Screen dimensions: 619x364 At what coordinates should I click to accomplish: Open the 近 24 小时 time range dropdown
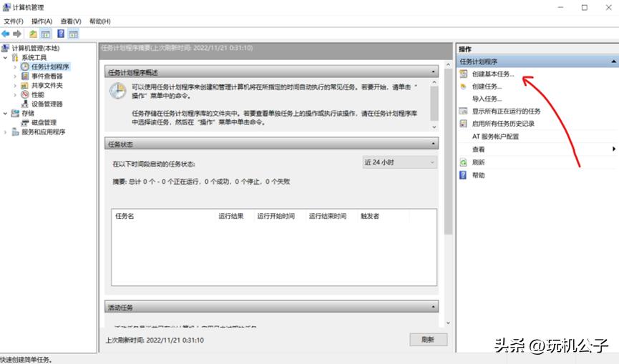(x=399, y=162)
